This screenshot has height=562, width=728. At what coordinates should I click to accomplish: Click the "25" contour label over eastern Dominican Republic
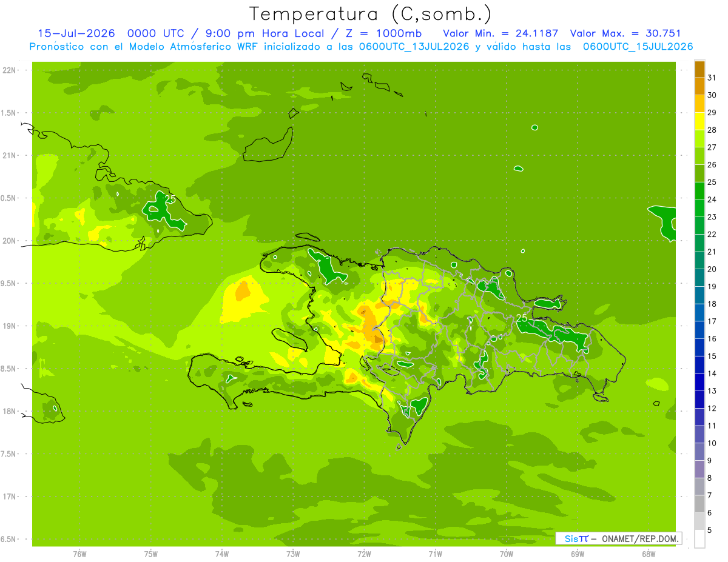[x=522, y=318]
